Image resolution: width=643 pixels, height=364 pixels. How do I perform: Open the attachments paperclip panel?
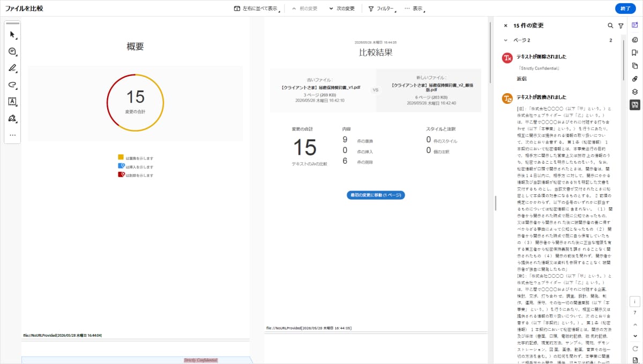click(635, 78)
